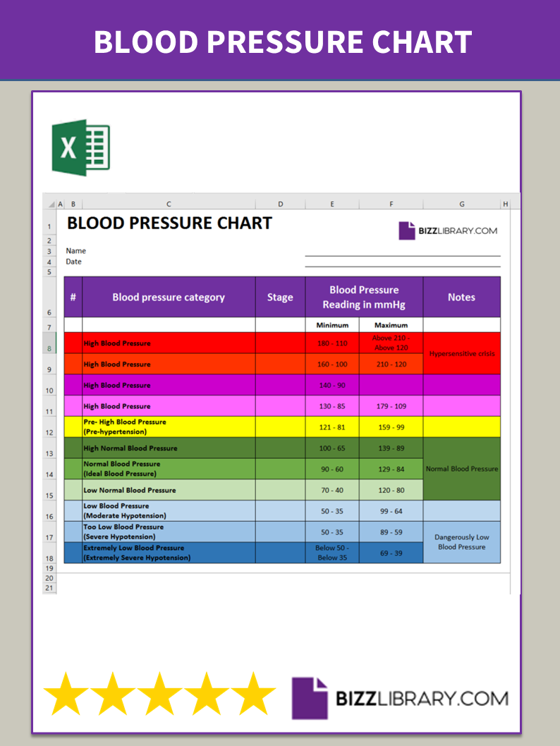Select column G header
This screenshot has height=746, width=560.
point(461,204)
